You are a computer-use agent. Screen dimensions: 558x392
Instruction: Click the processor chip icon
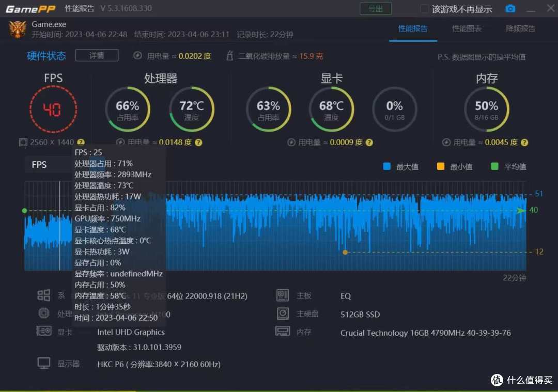[x=44, y=313]
